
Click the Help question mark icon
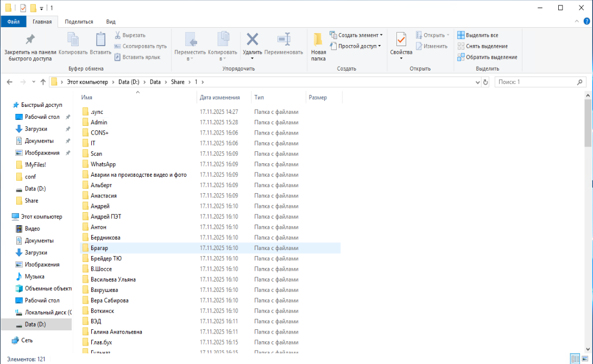(x=586, y=22)
